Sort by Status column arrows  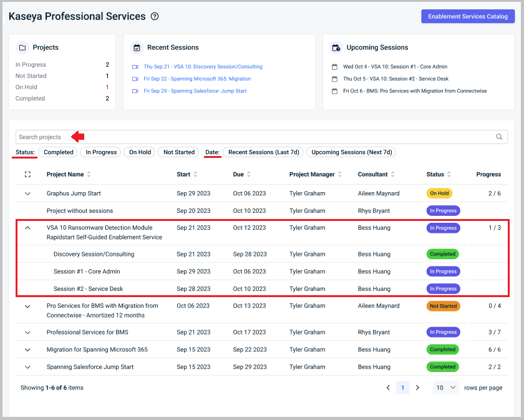point(450,175)
